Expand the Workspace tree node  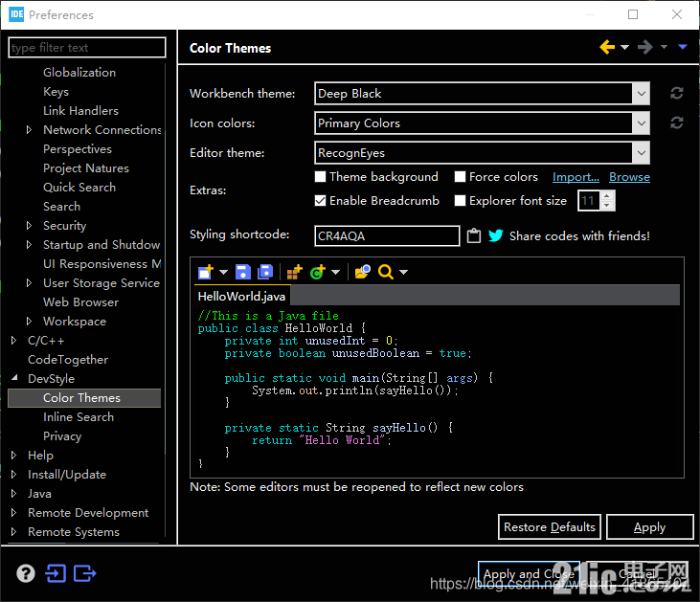29,322
